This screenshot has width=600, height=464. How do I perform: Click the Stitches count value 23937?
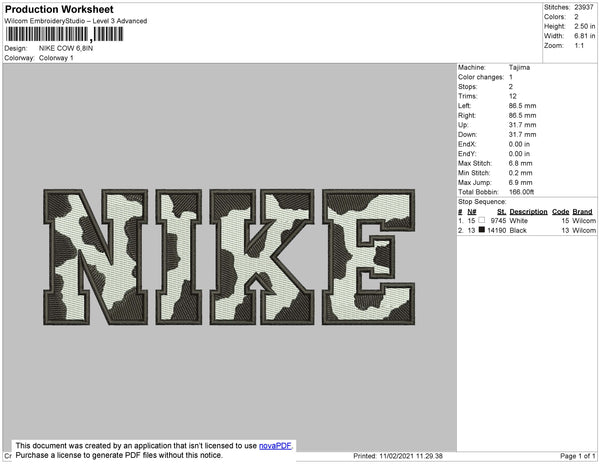coord(584,7)
